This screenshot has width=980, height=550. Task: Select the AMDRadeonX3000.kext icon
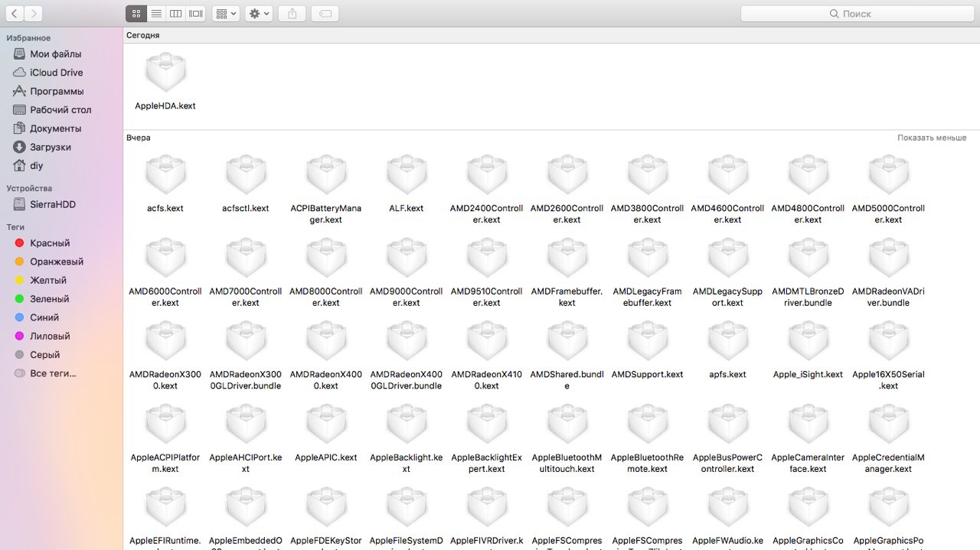click(x=165, y=341)
